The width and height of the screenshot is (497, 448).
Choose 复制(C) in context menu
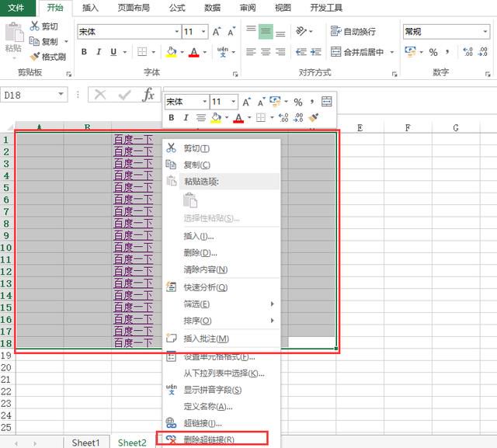(221, 165)
